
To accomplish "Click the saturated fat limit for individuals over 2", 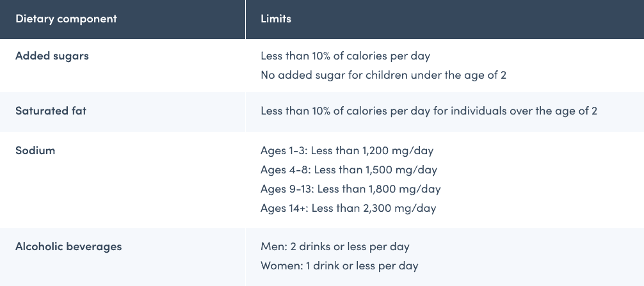I will click(429, 111).
